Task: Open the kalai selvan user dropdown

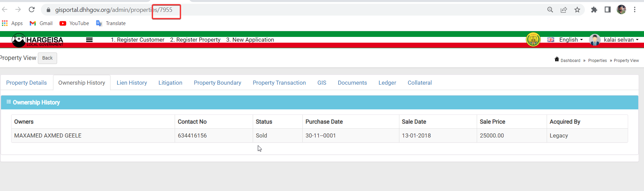Action: [x=614, y=40]
